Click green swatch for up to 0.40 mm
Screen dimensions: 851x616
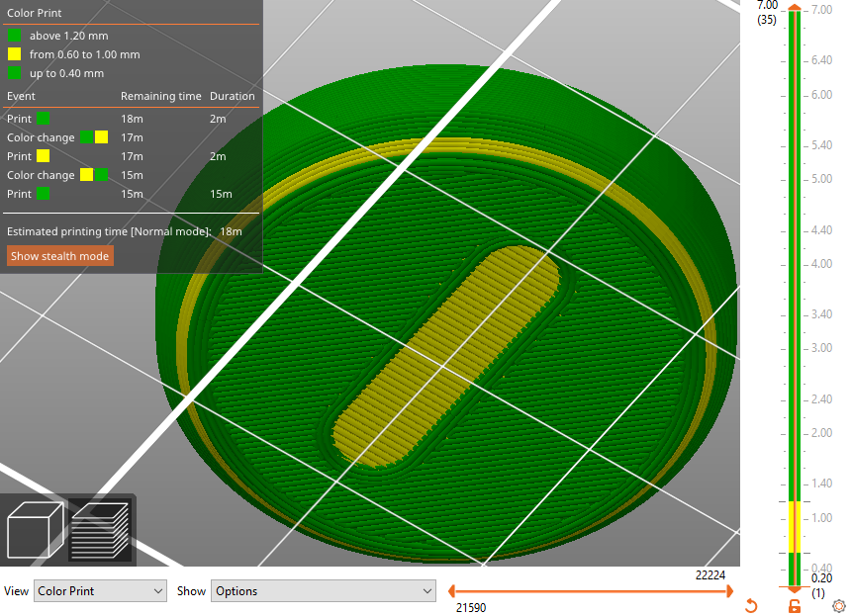tap(15, 73)
